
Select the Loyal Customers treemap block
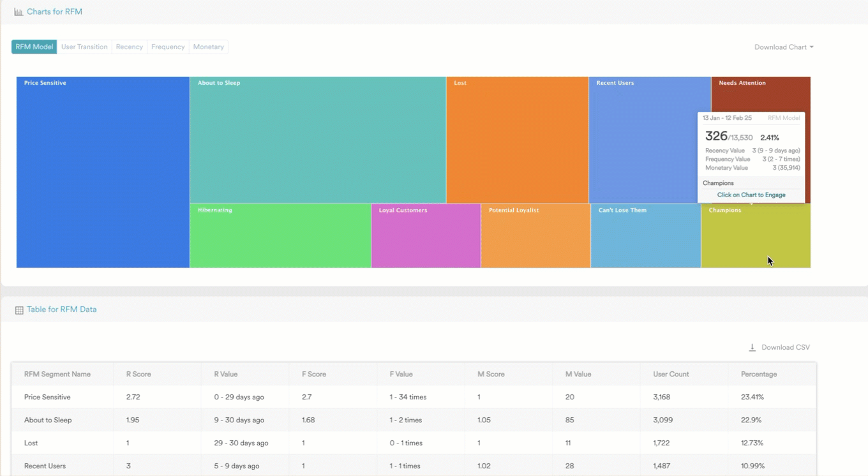point(426,236)
